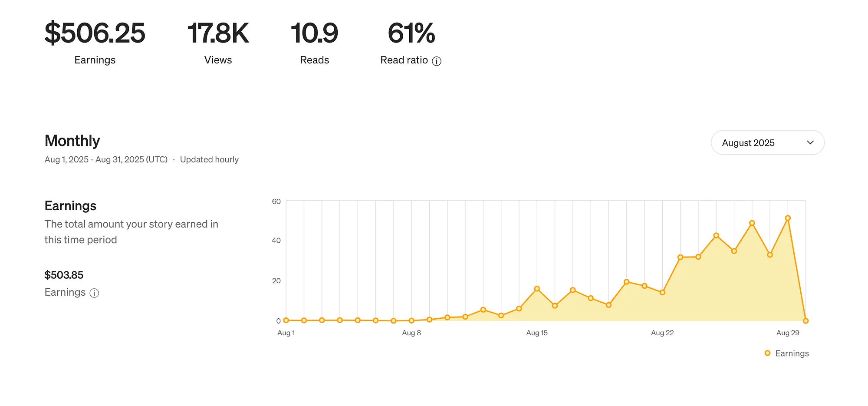
Task: Toggle the Earnings legend marker
Action: (x=767, y=353)
